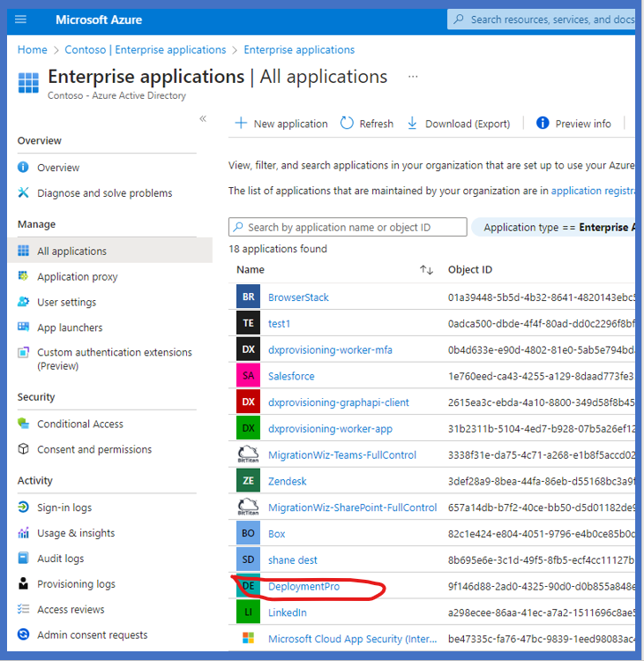Click the Microsoft Azure portal title
Image resolution: width=644 pixels, height=661 pixels.
[99, 19]
